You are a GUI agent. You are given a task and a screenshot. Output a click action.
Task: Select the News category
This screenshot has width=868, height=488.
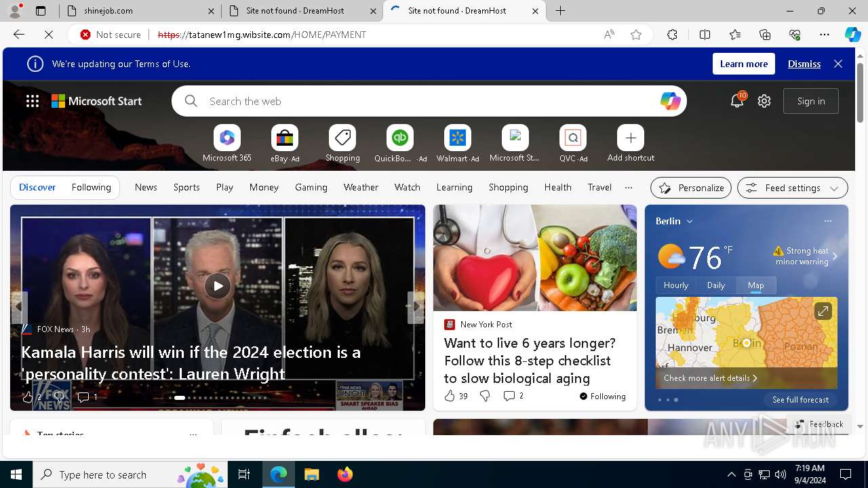tap(146, 187)
